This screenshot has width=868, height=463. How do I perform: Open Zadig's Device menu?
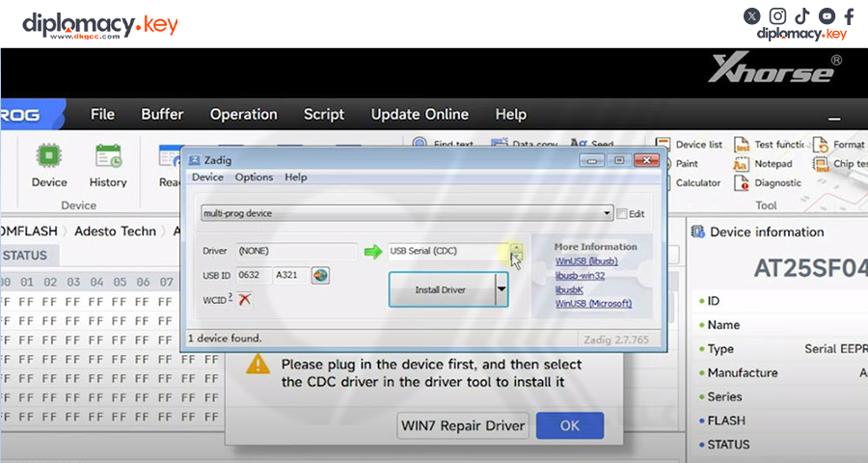click(207, 177)
